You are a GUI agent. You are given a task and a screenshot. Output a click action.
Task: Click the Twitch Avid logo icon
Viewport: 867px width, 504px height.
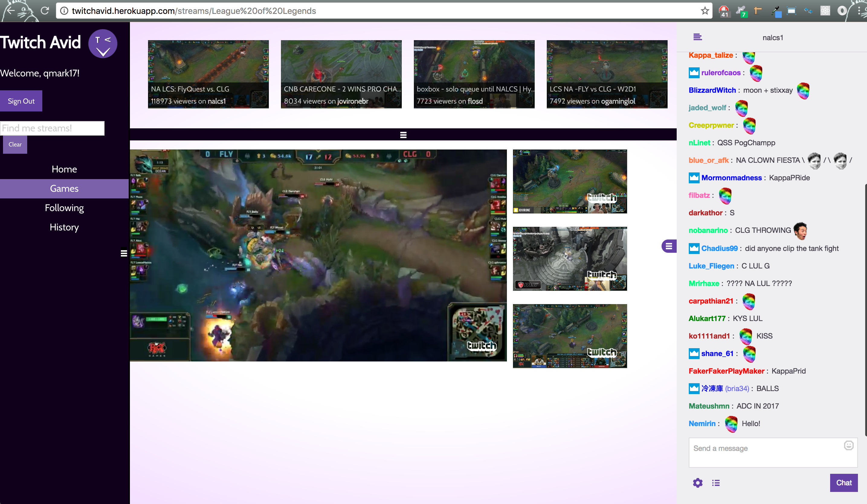102,44
